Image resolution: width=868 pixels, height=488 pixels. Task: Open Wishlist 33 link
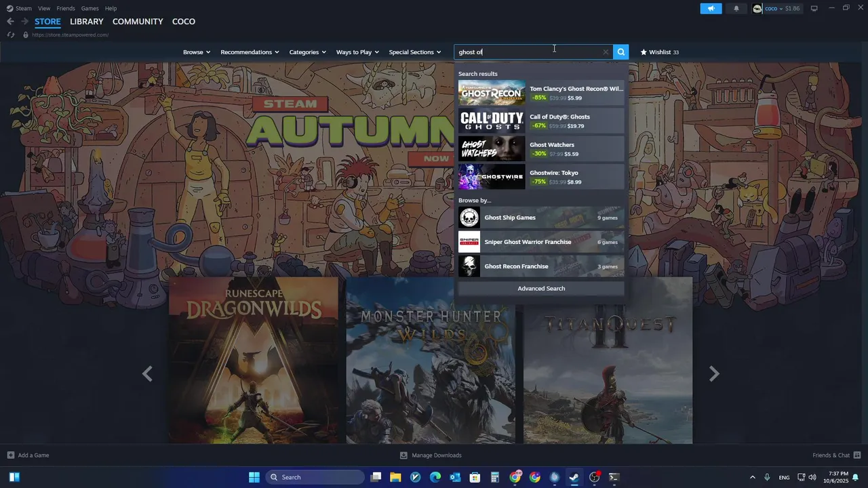660,52
